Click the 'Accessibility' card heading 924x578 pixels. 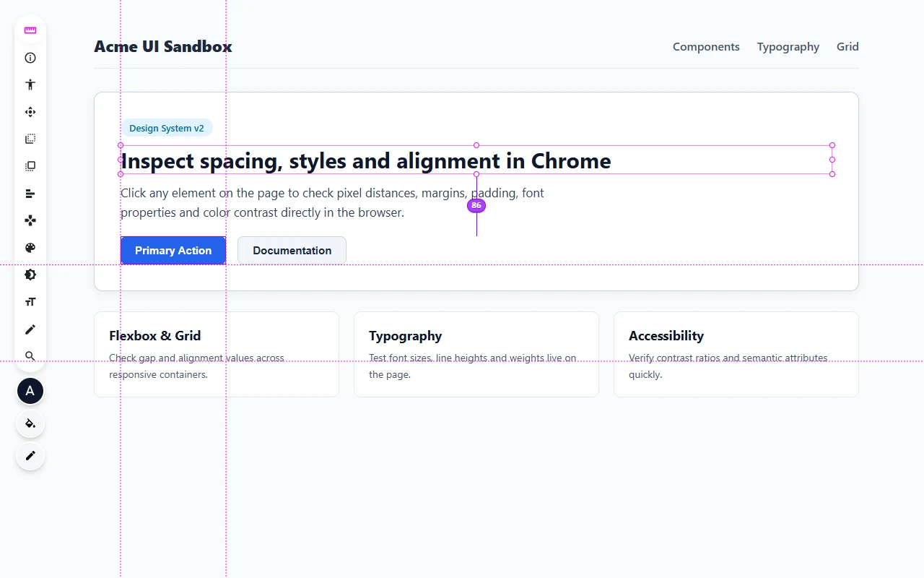(666, 336)
